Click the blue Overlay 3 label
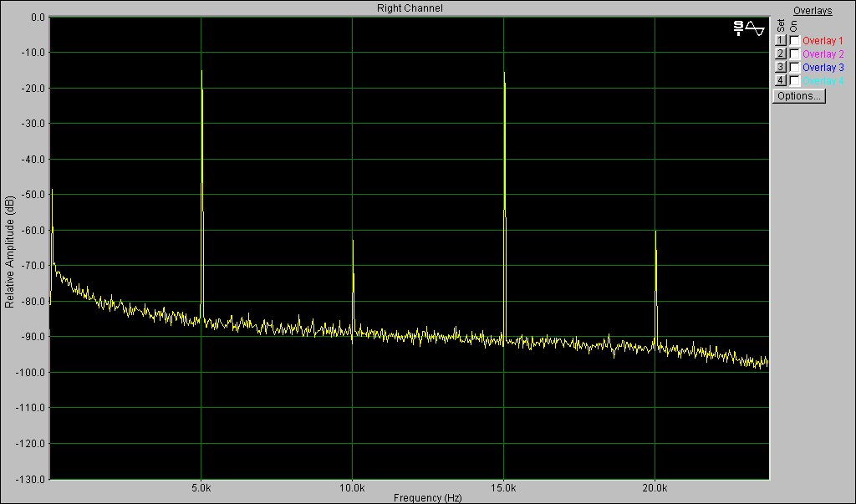Image resolution: width=856 pixels, height=504 pixels. point(823,67)
